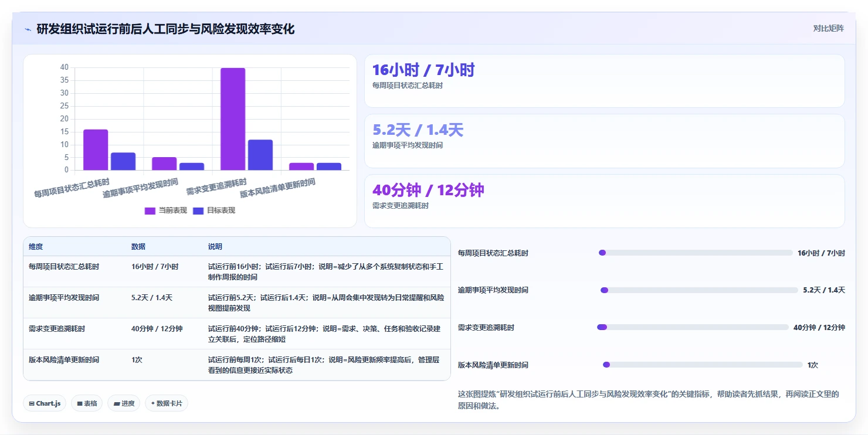Click the 5.2天 / 1.4天 card value

click(x=418, y=130)
